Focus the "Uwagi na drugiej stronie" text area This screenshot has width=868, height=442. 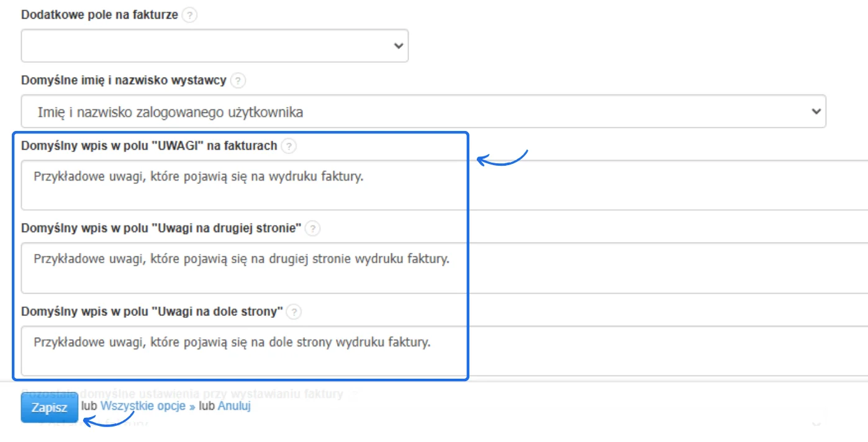(x=445, y=268)
